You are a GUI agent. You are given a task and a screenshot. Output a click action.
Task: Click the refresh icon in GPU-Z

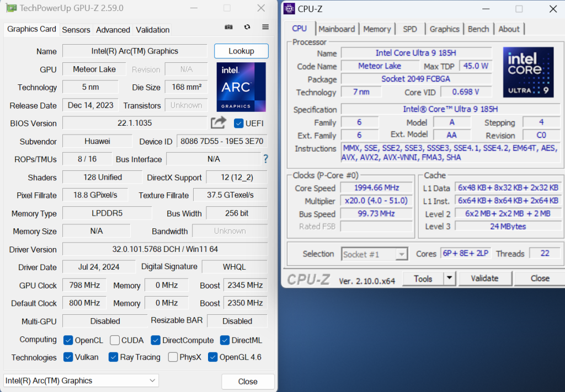247,27
